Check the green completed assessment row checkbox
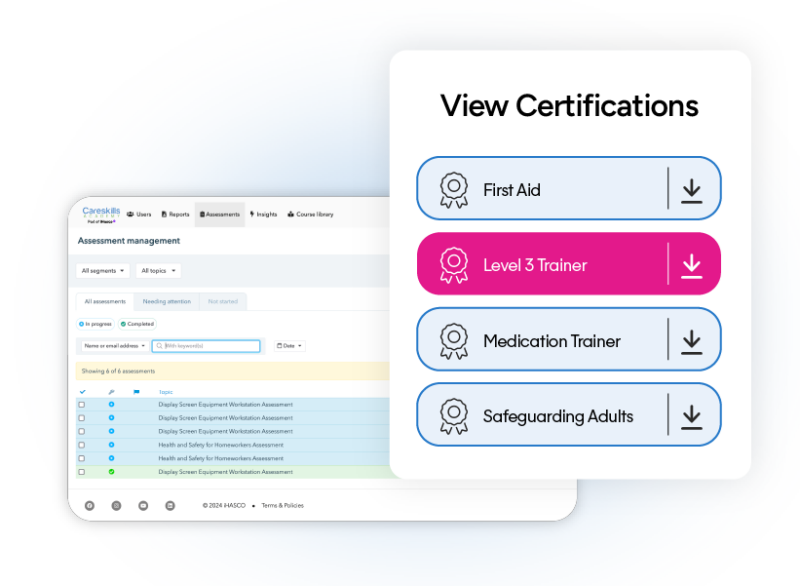This screenshot has height=586, width=800. [82, 472]
